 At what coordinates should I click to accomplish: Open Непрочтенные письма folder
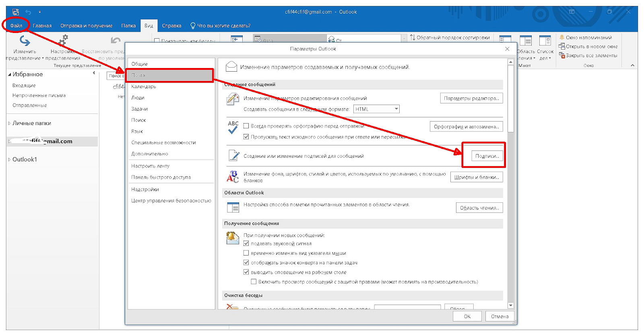coord(39,95)
